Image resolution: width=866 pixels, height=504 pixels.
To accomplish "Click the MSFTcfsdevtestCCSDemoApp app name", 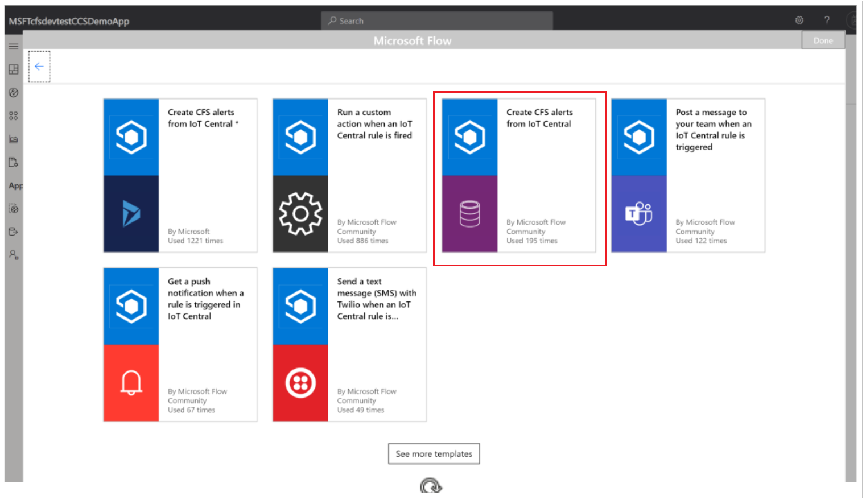I will (69, 22).
